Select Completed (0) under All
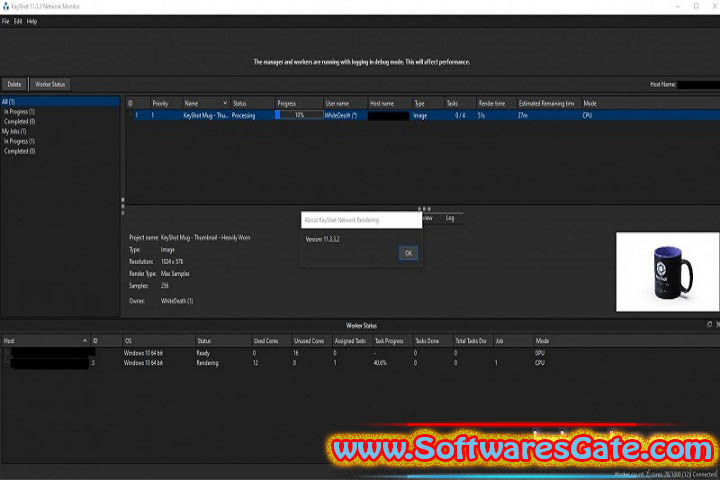The height and width of the screenshot is (480, 720). (20, 122)
